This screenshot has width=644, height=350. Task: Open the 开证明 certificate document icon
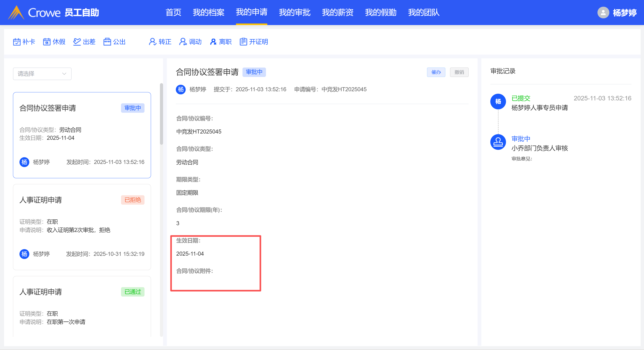pyautogui.click(x=243, y=42)
